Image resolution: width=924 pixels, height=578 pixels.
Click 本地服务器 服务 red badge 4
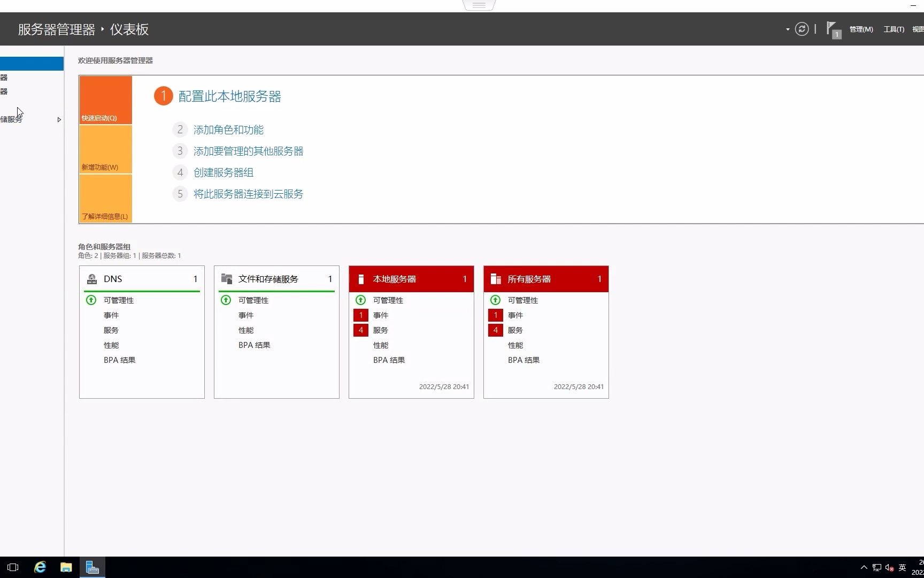[361, 330]
